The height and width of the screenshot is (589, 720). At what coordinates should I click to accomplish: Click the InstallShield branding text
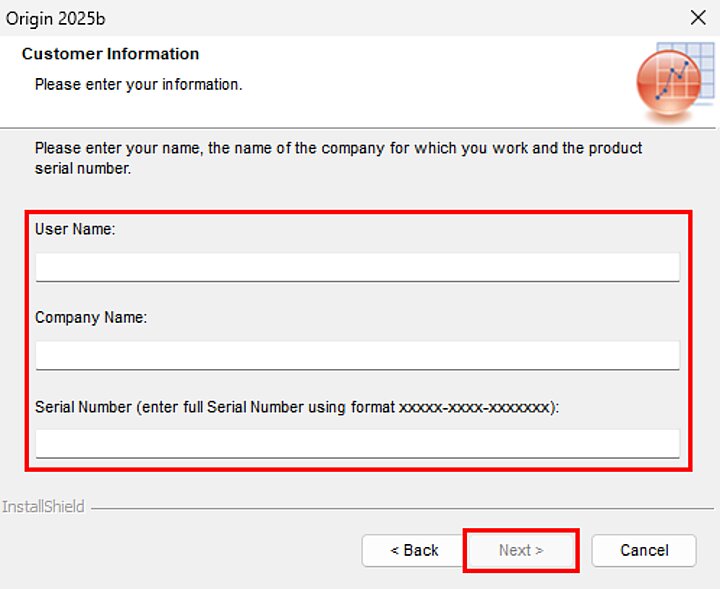(x=43, y=507)
